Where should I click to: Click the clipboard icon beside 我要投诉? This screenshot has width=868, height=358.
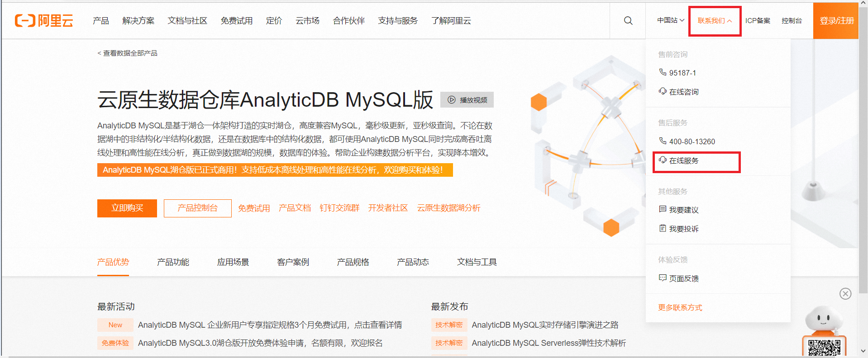coord(663,228)
